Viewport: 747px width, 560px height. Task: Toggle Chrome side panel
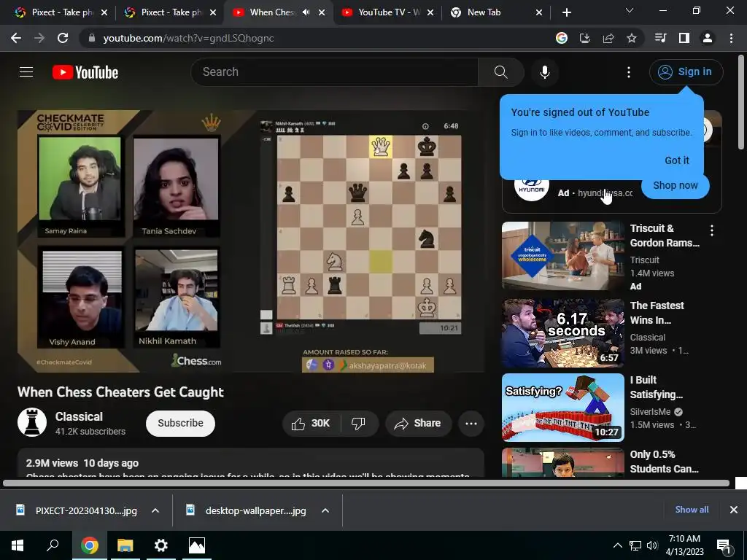click(684, 38)
